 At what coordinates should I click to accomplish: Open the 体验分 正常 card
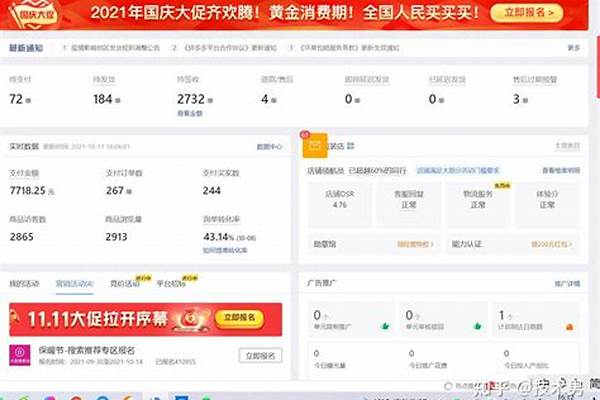[x=547, y=204]
